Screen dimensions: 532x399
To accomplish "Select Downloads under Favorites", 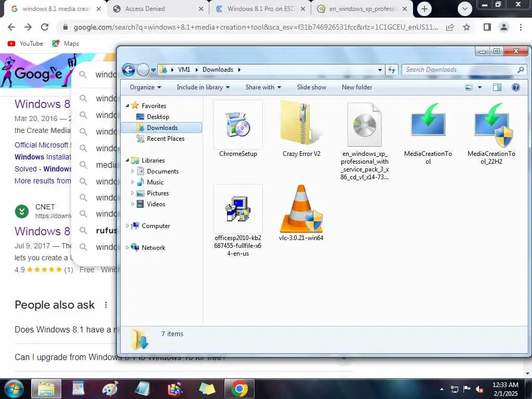I will pyautogui.click(x=162, y=128).
